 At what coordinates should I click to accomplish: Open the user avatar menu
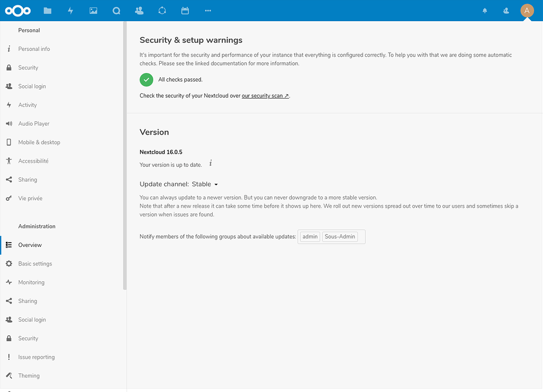click(x=527, y=11)
